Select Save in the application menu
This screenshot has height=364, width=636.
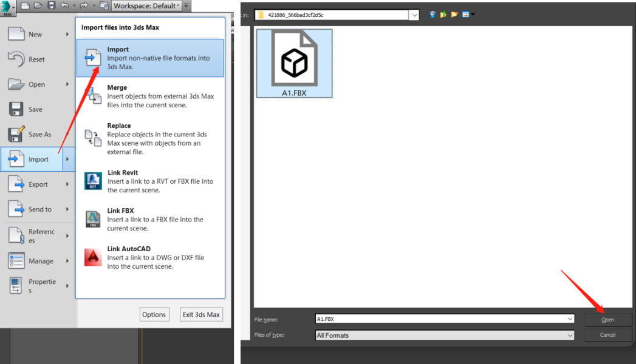35,109
